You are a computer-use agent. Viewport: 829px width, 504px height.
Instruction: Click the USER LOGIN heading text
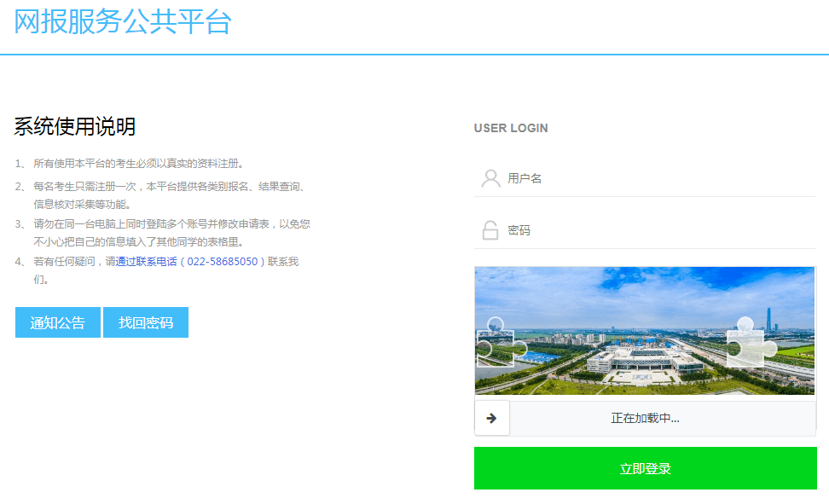[511, 128]
